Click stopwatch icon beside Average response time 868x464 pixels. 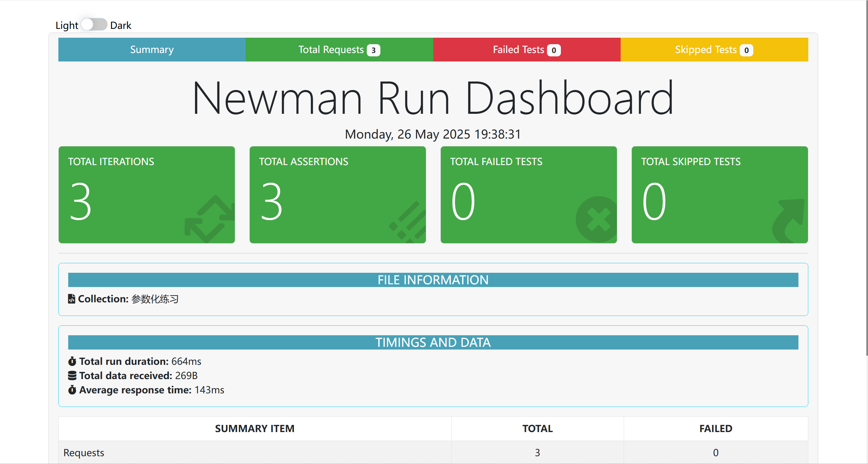click(72, 390)
